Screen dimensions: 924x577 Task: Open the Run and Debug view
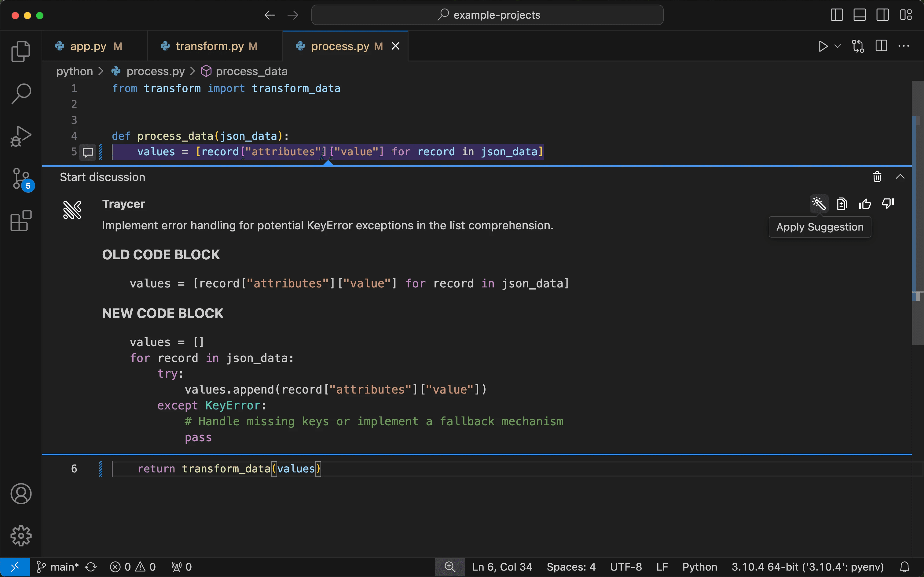tap(21, 136)
